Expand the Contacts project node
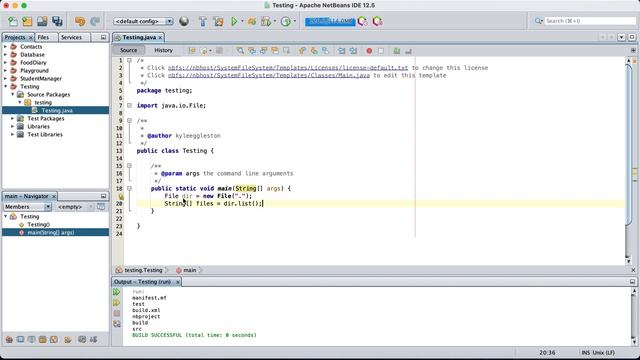The width and height of the screenshot is (640, 360). point(6,47)
